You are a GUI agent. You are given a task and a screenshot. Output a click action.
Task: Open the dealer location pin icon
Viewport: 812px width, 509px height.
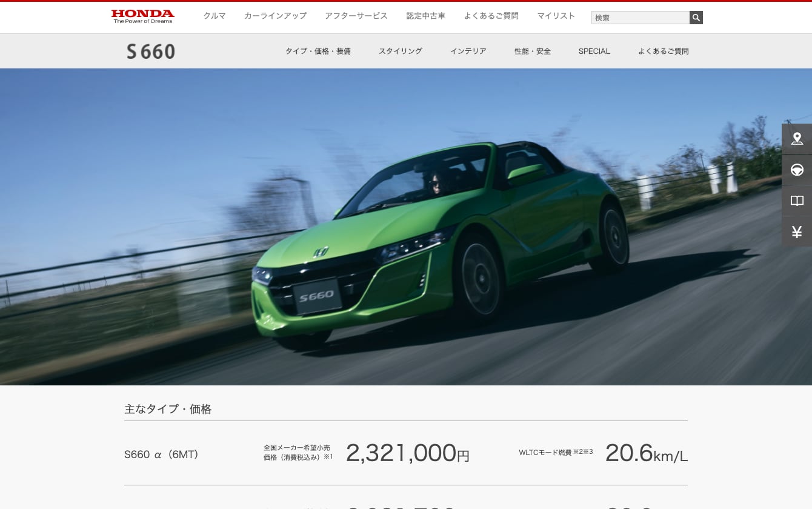pyautogui.click(x=797, y=139)
